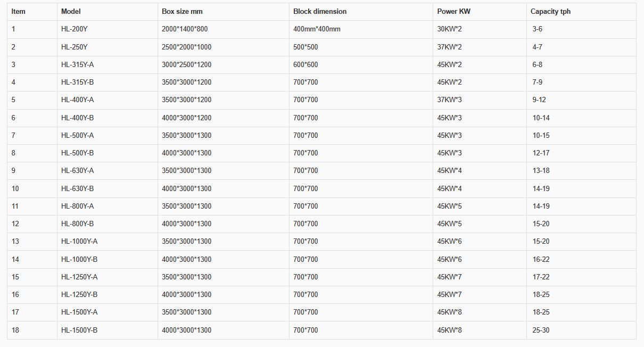
Task: Select the 2500*2000*1000 box size cell
Action: (186, 47)
